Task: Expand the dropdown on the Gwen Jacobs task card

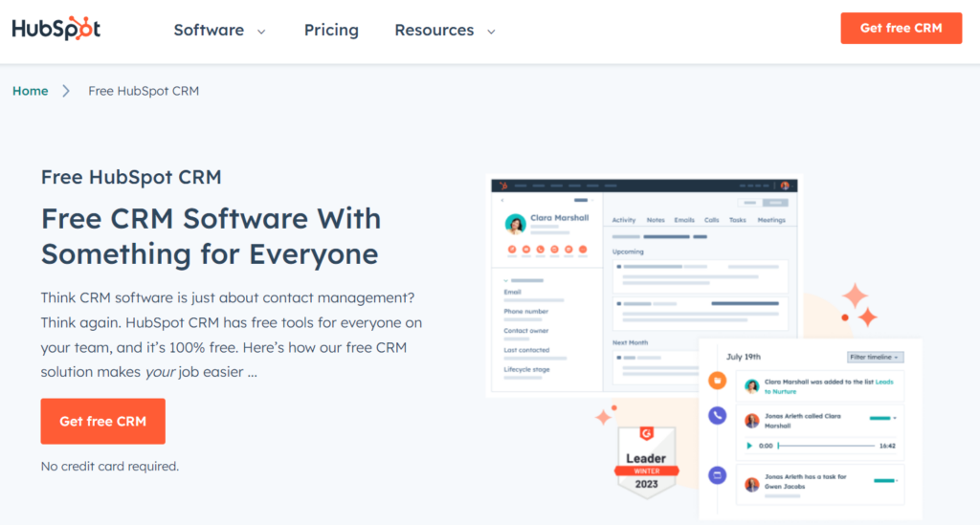Action: click(x=897, y=481)
